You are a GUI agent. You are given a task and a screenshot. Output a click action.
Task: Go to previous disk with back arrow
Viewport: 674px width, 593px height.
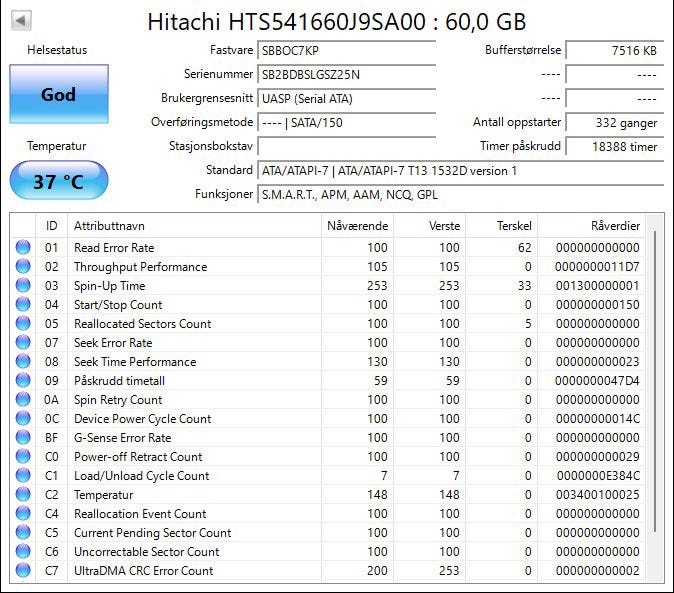click(21, 21)
